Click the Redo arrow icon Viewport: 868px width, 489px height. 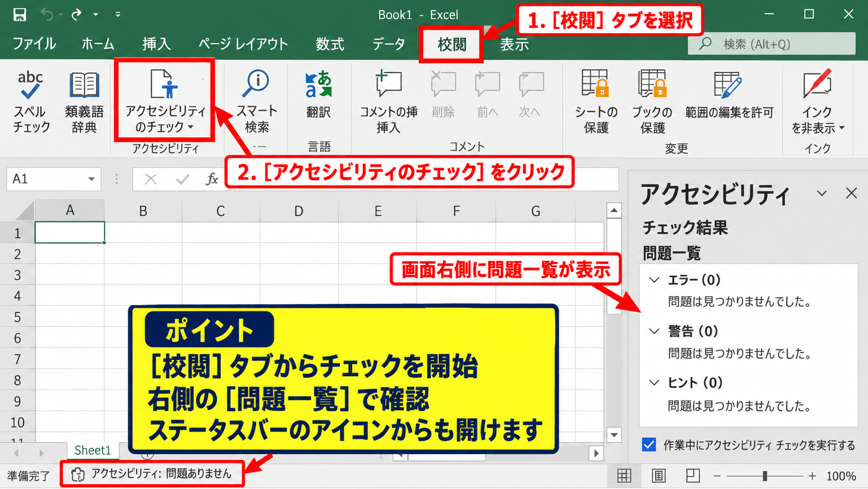(x=76, y=15)
